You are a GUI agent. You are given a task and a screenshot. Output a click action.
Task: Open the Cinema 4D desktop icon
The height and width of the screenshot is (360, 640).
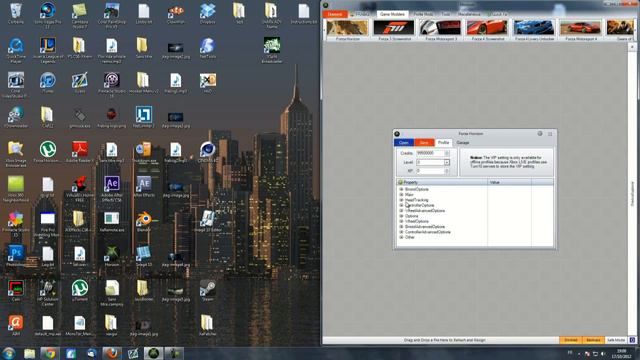pyautogui.click(x=208, y=152)
